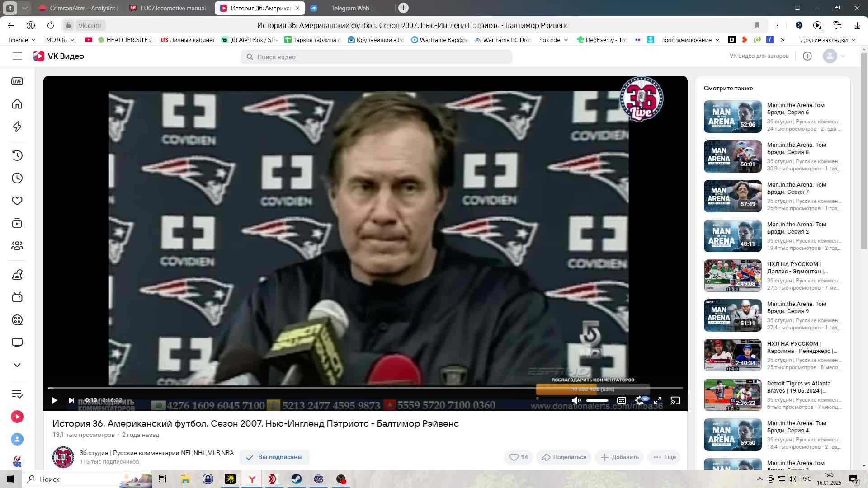Skip to the next video

(x=71, y=400)
